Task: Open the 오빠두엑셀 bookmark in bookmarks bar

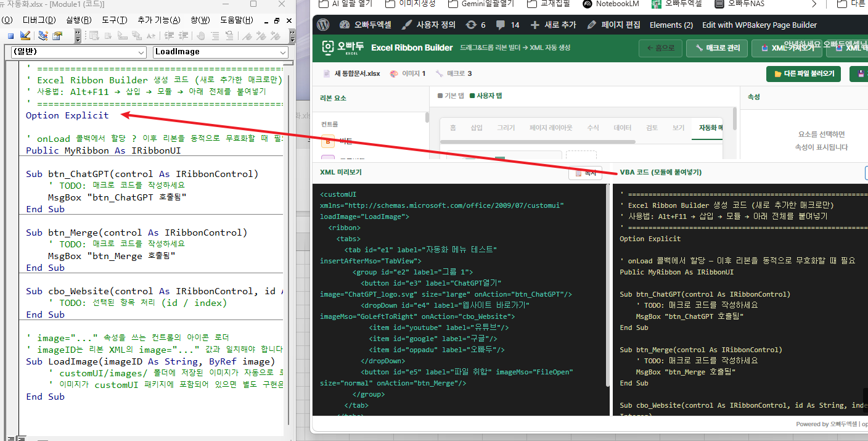Action: pos(676,4)
